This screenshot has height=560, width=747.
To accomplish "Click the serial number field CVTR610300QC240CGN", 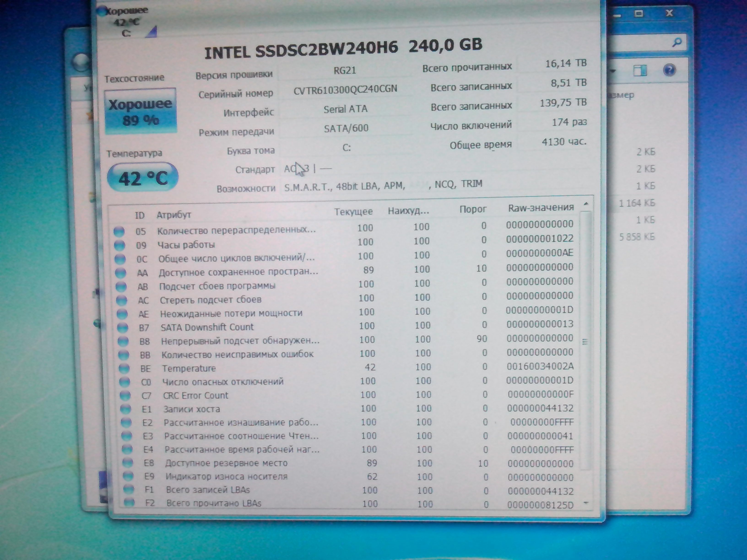I will tap(345, 90).
